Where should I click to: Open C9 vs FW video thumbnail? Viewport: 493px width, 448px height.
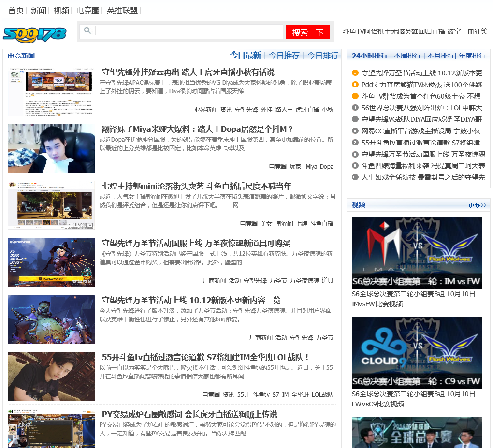(x=417, y=353)
